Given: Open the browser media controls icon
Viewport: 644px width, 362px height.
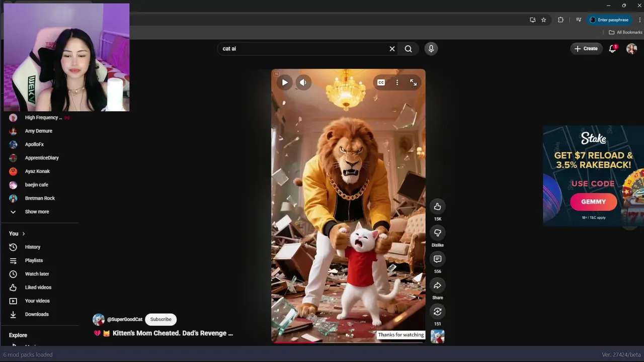Looking at the screenshot, I should (578, 20).
